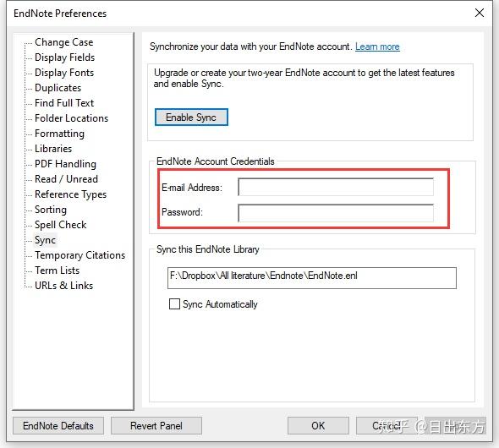Open Temporary Citations preferences

click(80, 255)
